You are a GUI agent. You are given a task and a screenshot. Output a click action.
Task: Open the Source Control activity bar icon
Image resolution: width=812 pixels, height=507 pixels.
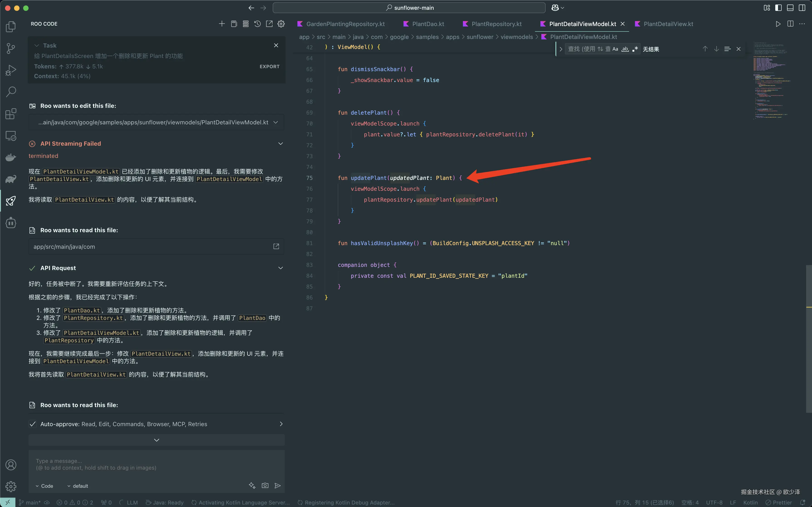point(11,48)
